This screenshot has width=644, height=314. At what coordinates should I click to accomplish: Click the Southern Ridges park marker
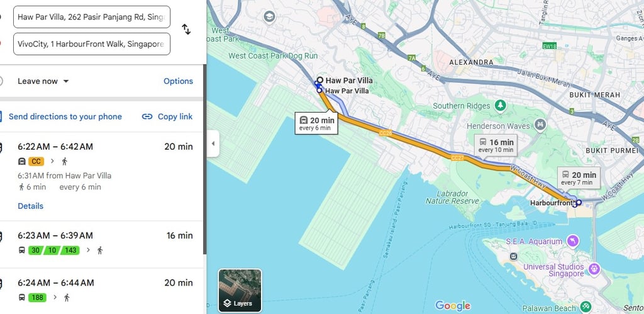pos(500,105)
